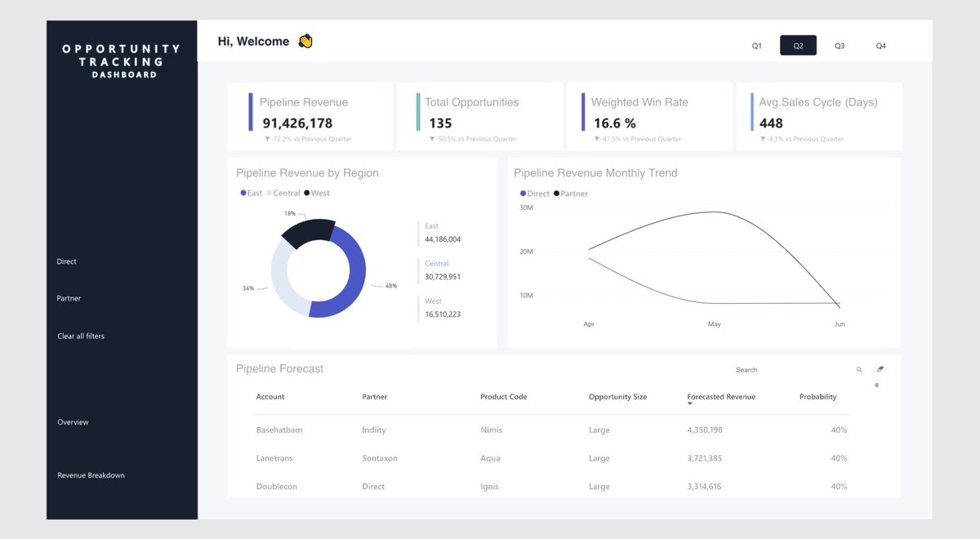The image size is (980, 539).
Task: Sort table by Opportunity Size header
Action: pyautogui.click(x=617, y=397)
